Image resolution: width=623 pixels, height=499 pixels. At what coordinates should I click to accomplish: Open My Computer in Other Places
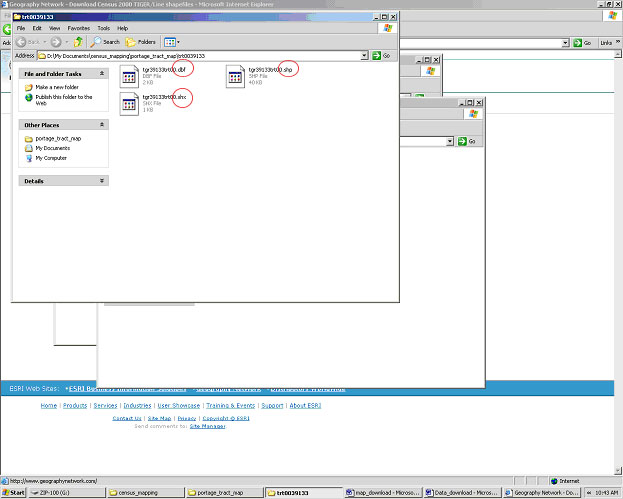click(51, 158)
